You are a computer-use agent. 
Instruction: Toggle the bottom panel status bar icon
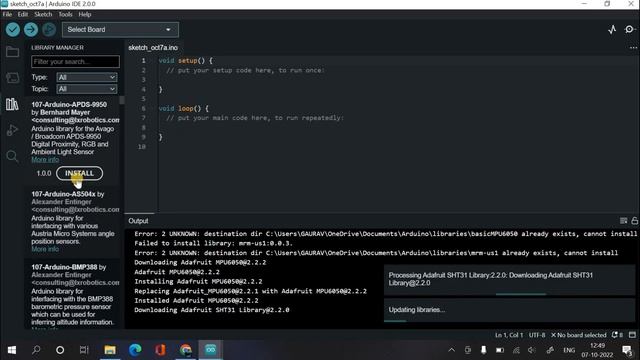(632, 335)
